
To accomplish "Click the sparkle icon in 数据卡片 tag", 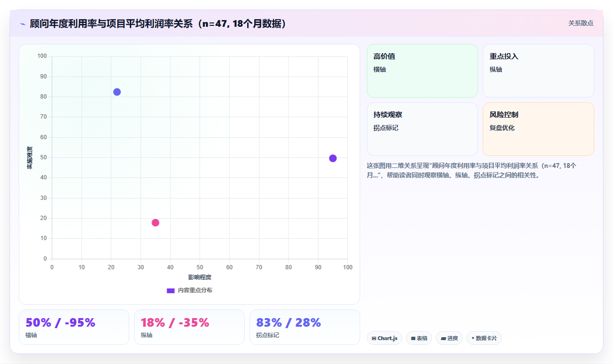I will (473, 338).
